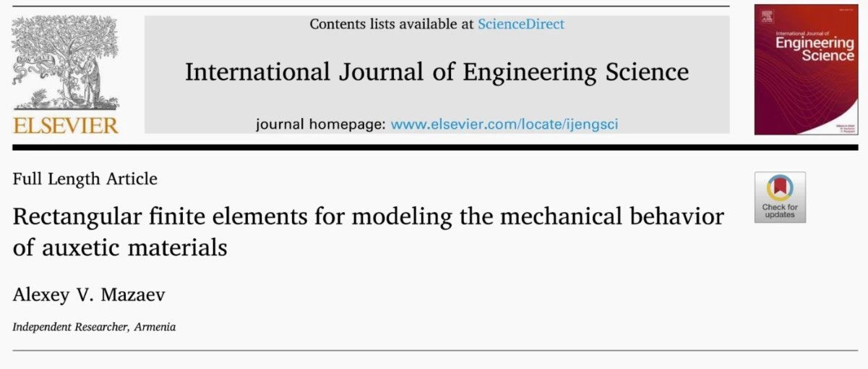The height and width of the screenshot is (369, 868).
Task: Click the thick black divider line
Action: tap(434, 148)
